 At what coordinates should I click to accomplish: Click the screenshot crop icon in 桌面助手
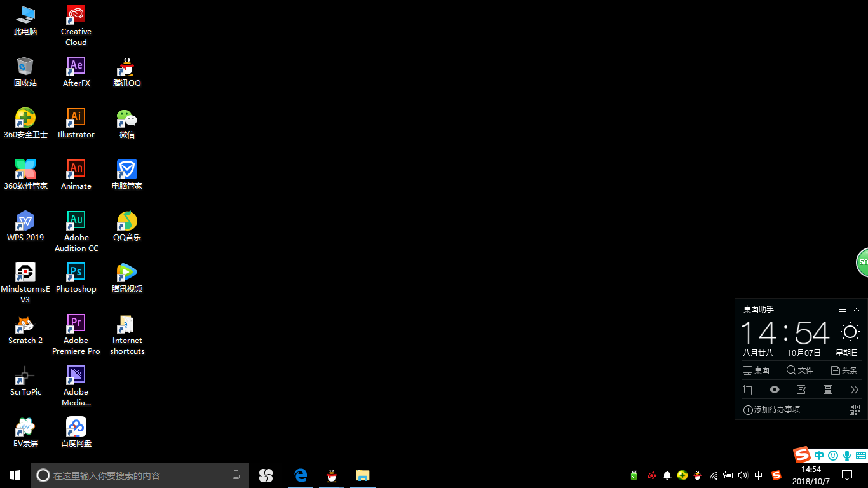[x=748, y=390]
